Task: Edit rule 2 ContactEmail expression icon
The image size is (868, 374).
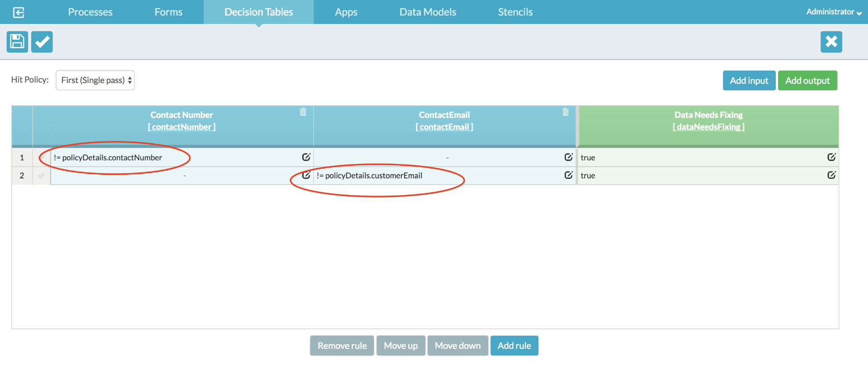Action: point(568,175)
